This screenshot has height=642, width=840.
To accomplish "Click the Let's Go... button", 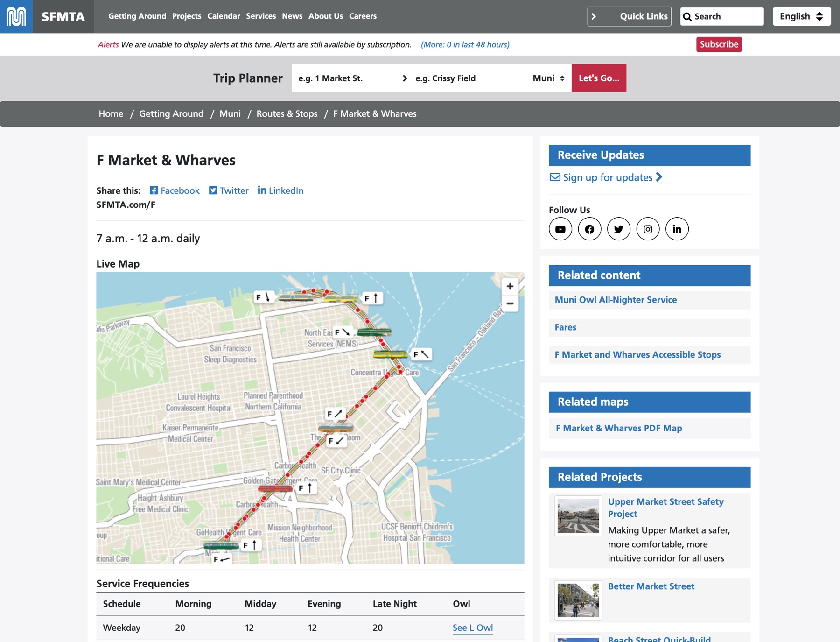I will (599, 78).
